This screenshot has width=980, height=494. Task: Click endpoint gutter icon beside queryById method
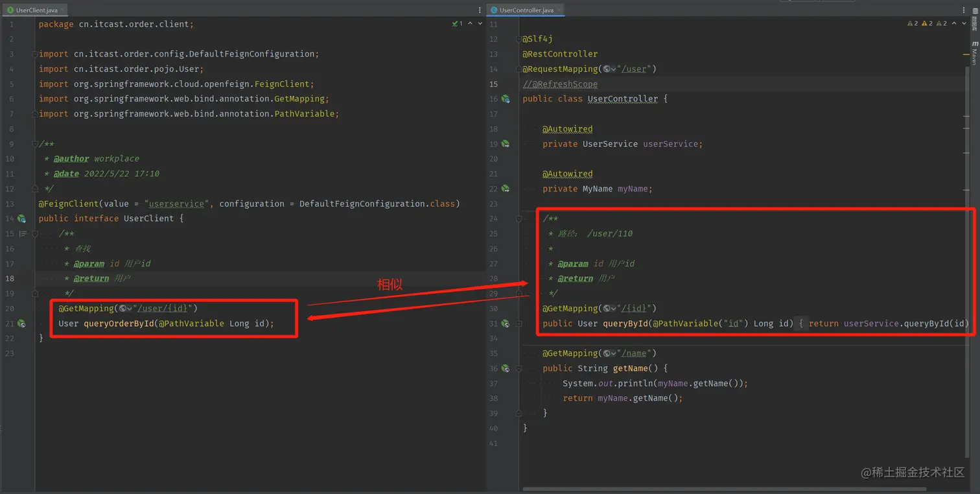coord(506,323)
